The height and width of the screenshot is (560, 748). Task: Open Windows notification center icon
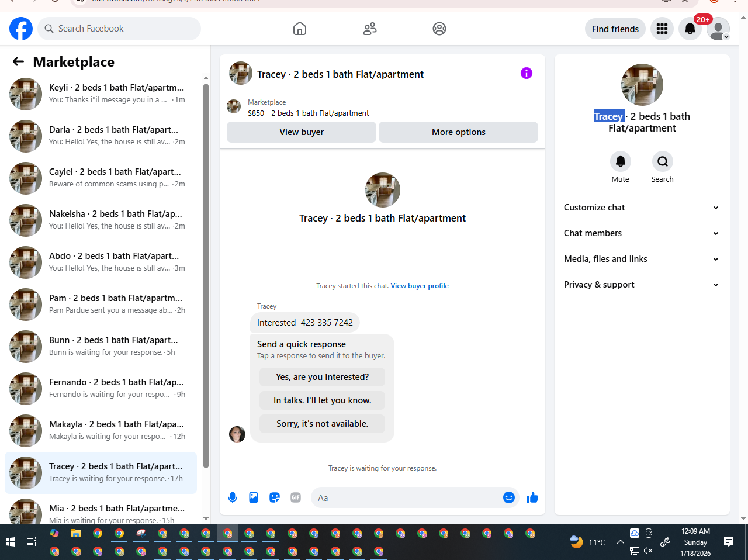729,542
